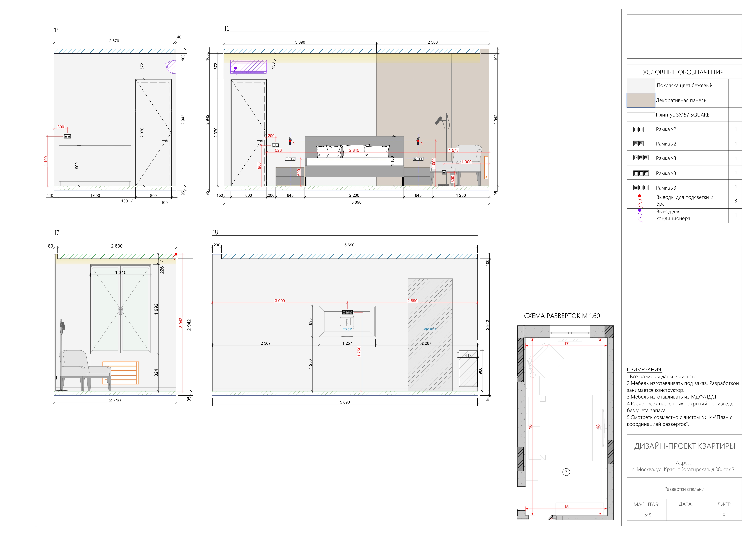Click the red '17' label in the floor plan scheme
756x535 pixels.
click(566, 344)
